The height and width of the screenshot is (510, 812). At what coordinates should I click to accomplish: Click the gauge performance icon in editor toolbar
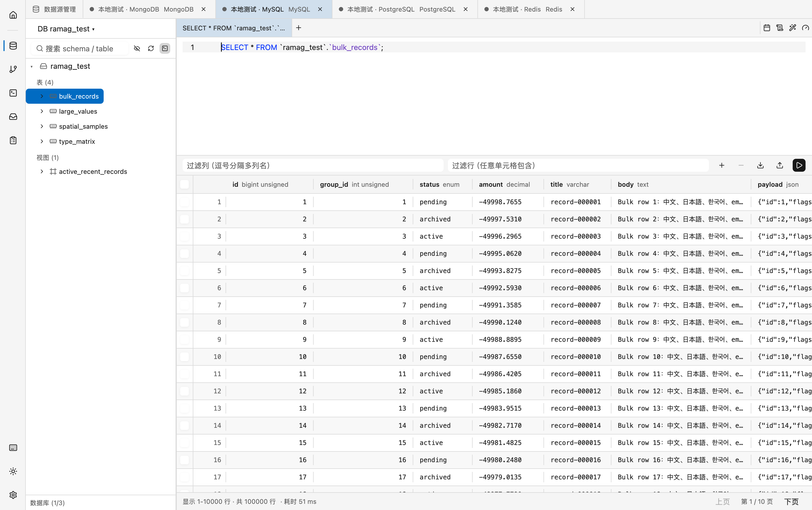coord(805,28)
